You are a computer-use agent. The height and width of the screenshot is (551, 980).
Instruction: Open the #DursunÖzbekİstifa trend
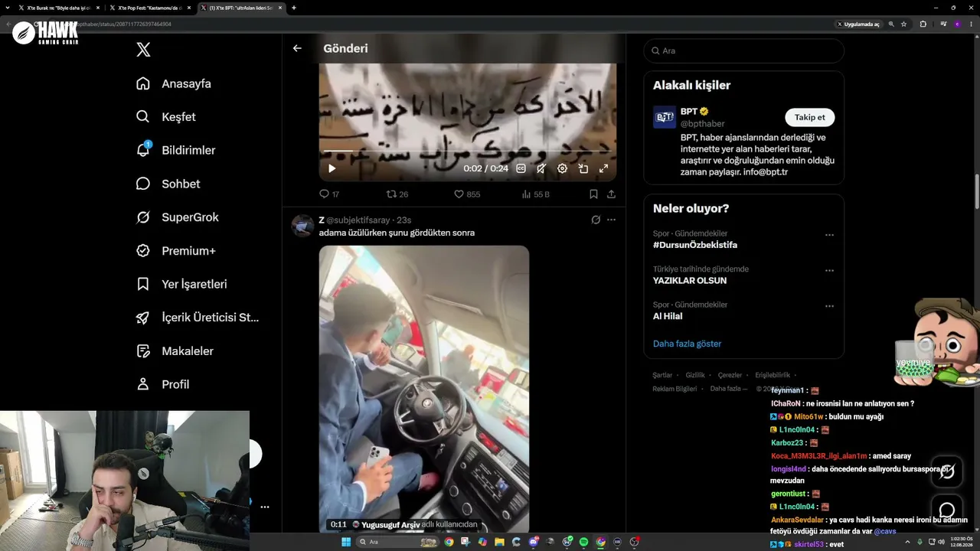tap(695, 245)
